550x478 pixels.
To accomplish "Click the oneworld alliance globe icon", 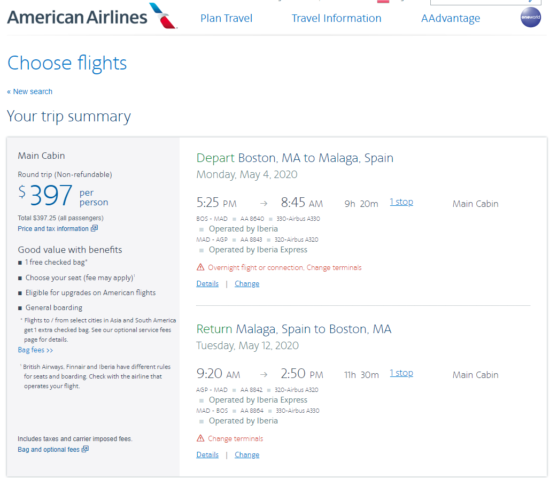I will point(530,17).
